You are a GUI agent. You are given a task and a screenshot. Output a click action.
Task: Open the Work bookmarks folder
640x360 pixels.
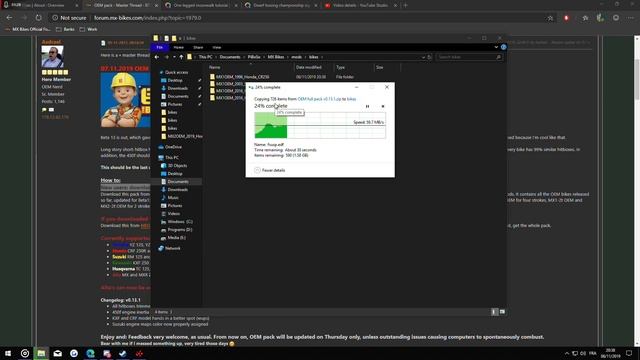pos(89,29)
